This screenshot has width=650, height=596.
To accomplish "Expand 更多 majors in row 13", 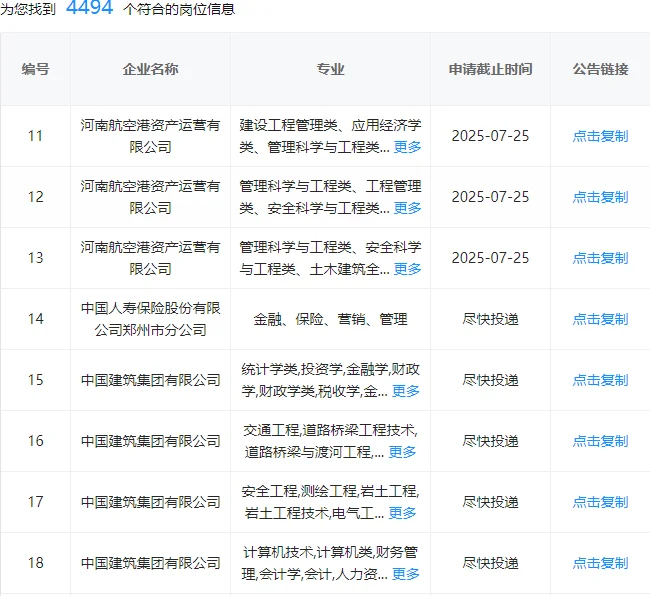I will (407, 269).
